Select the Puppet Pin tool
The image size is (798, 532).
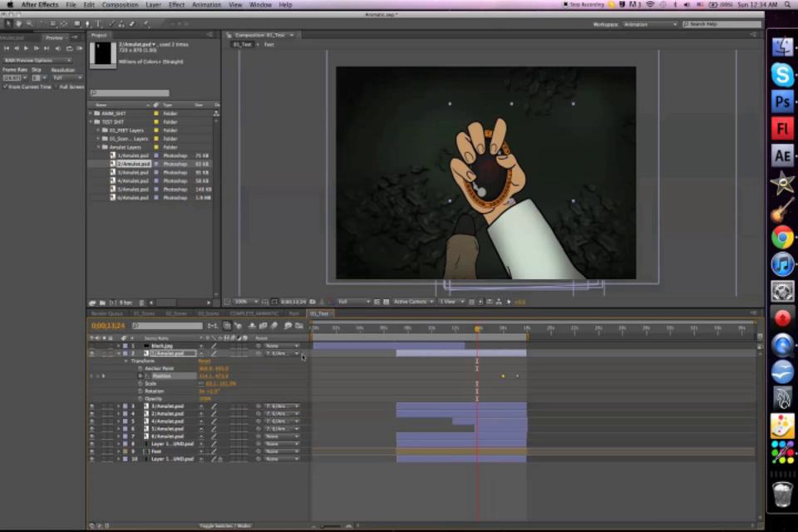pyautogui.click(x=146, y=23)
